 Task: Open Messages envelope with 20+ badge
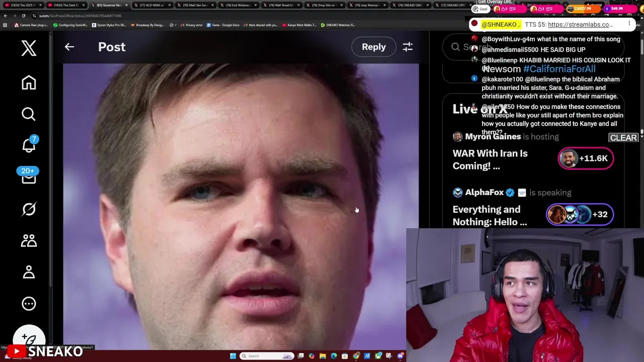tap(29, 176)
